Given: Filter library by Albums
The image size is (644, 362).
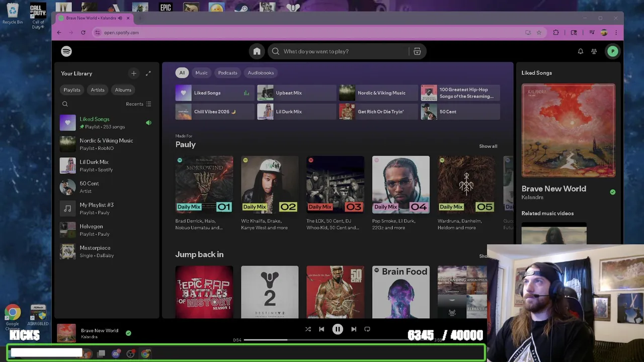Looking at the screenshot, I should click(x=123, y=90).
